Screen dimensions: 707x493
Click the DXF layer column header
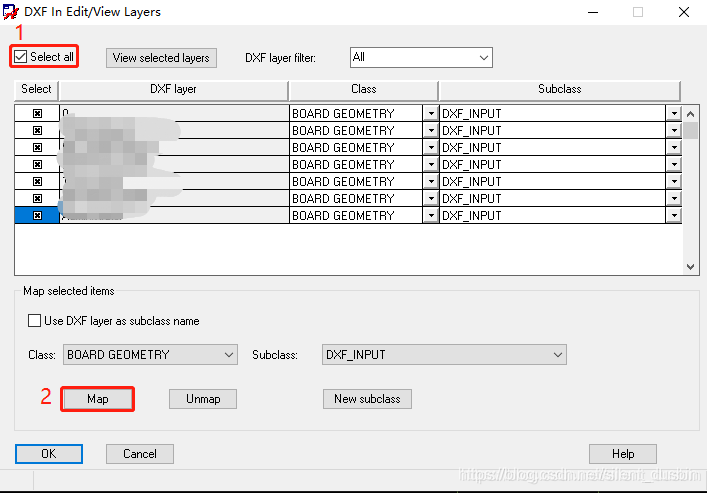pyautogui.click(x=174, y=89)
